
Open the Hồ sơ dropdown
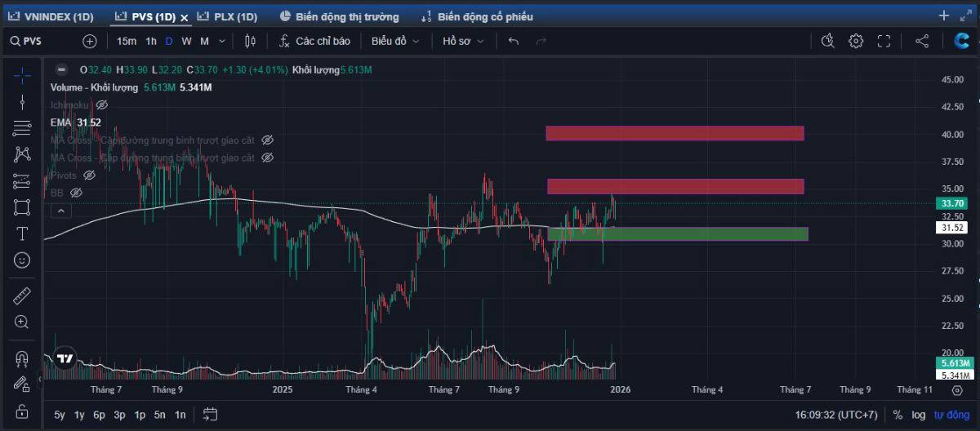coord(463,41)
